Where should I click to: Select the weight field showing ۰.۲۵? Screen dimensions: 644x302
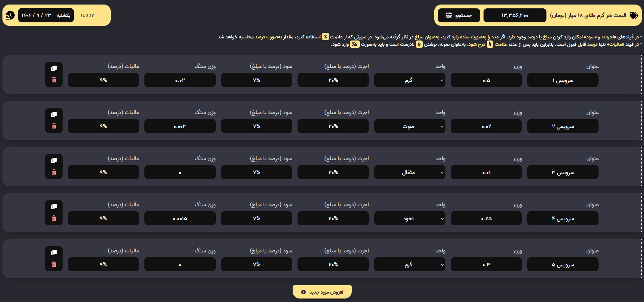point(486,219)
